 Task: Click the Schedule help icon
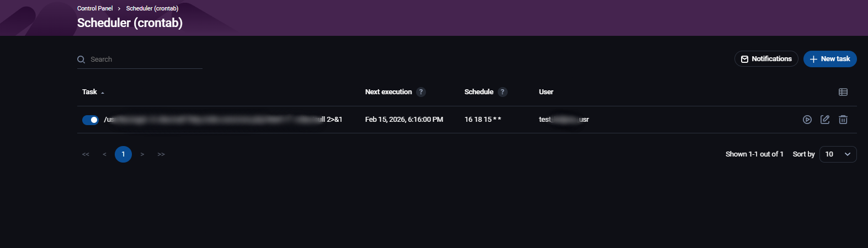point(502,92)
